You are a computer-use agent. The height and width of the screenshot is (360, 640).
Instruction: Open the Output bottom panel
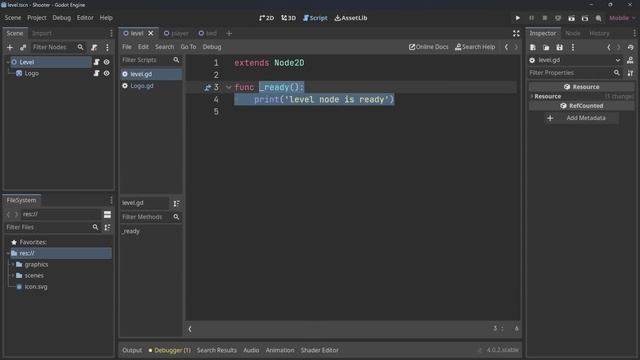pyautogui.click(x=132, y=350)
